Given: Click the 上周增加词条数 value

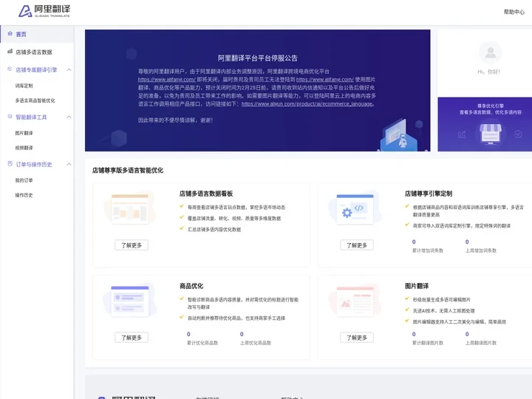Looking at the screenshot, I should [x=467, y=242].
